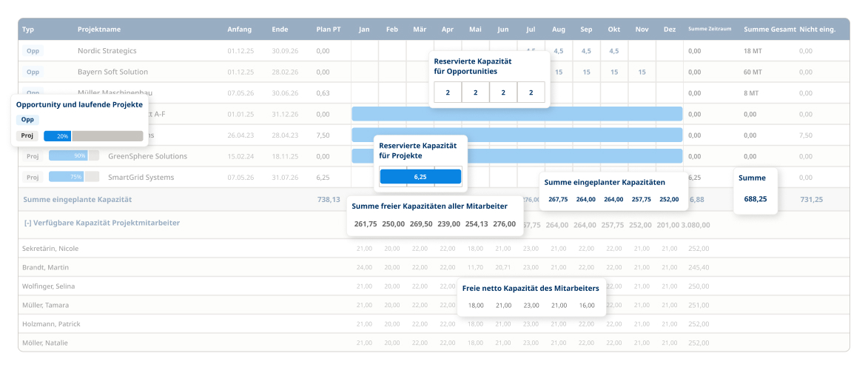
Task: Select the Plan PT column header
Action: click(329, 30)
